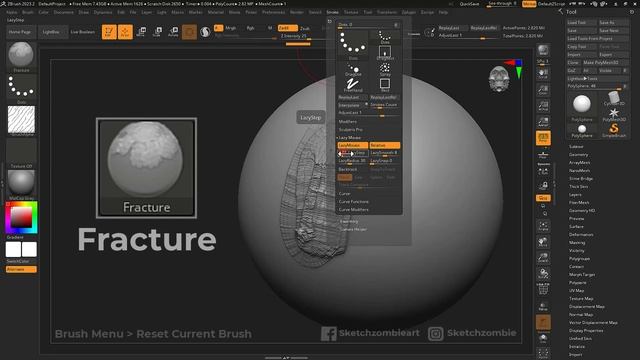Click ReplayLast in Stroke panel

tap(352, 98)
